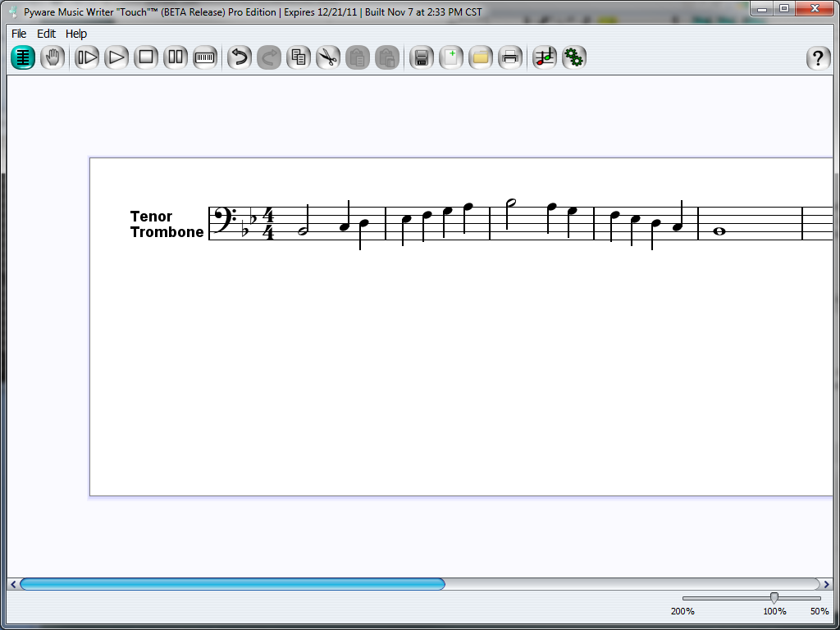The width and height of the screenshot is (840, 630).
Task: Click the zoom slider handle
Action: tap(774, 598)
